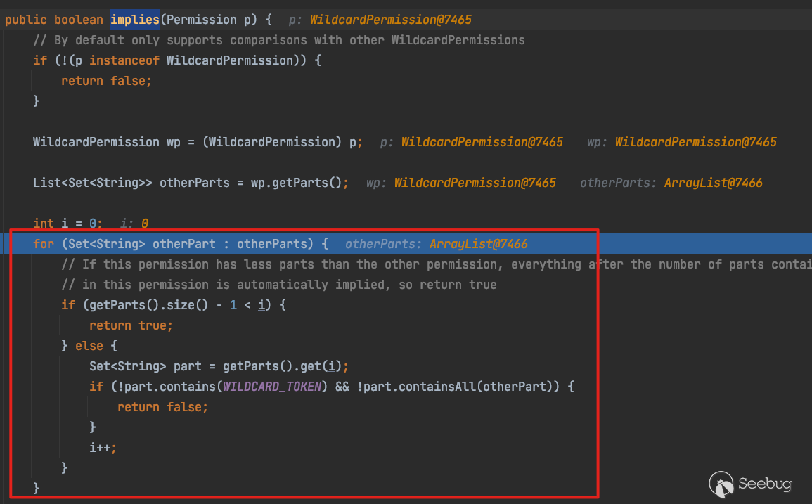This screenshot has height=504, width=812.
Task: Click inline hint p: WildcardPermission@7465 on signature line
Action: (380, 20)
